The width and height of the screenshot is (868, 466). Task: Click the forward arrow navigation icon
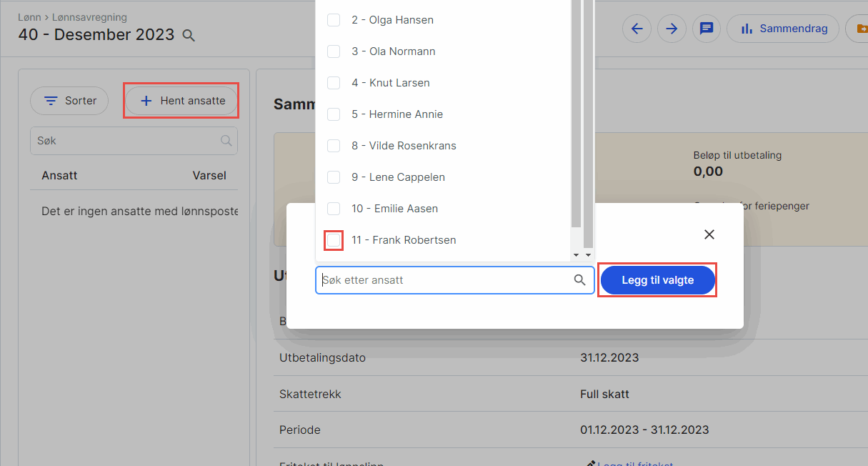click(672, 29)
